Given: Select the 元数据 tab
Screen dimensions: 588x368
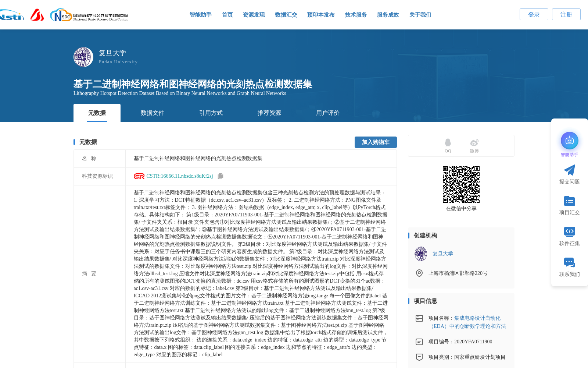Looking at the screenshot, I should click(x=97, y=113).
